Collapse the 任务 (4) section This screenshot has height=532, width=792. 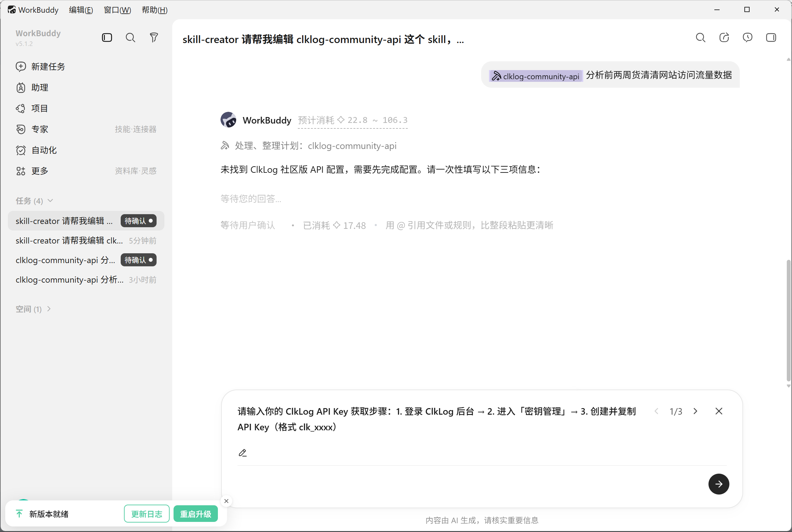[34, 201]
